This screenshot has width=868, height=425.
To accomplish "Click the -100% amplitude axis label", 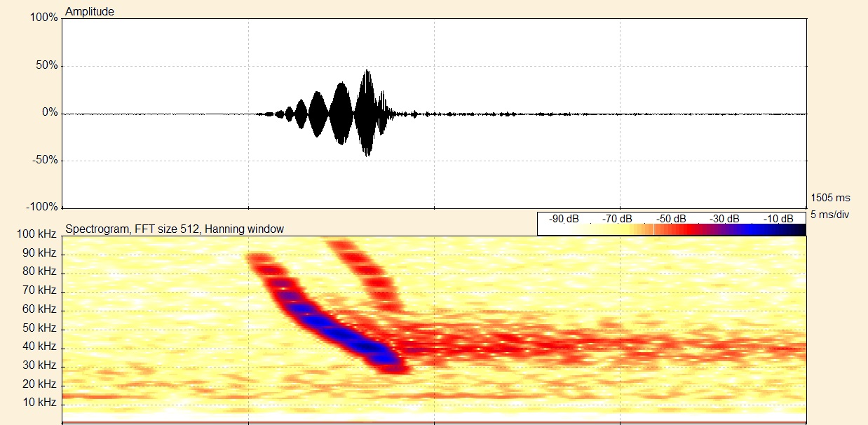I will pyautogui.click(x=42, y=207).
